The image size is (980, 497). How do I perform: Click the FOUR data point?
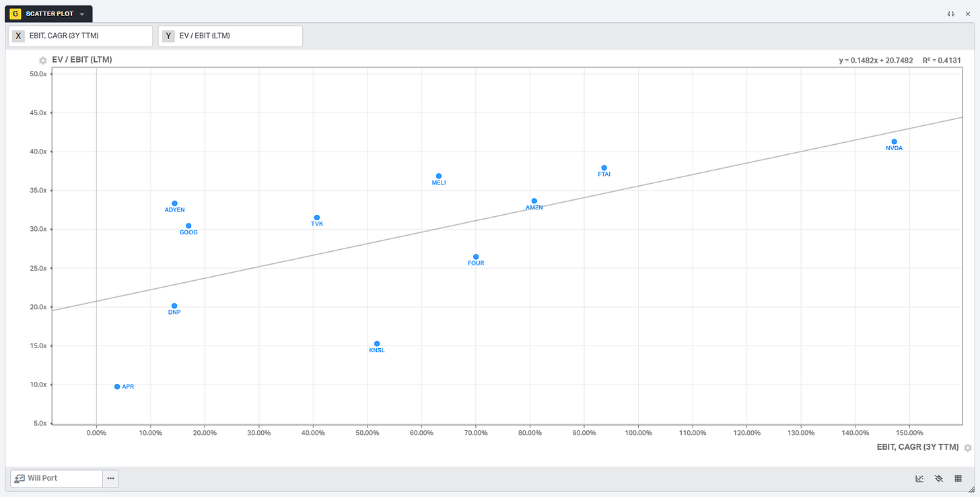[476, 257]
